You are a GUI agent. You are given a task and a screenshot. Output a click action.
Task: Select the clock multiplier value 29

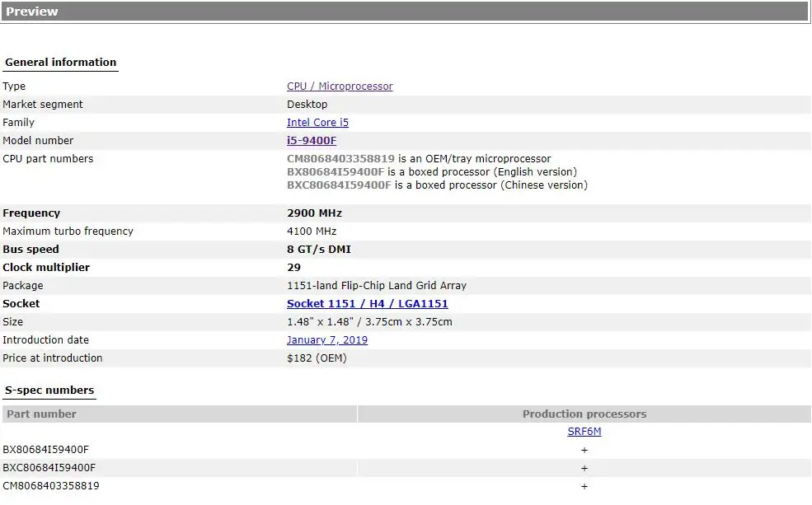[x=293, y=268]
